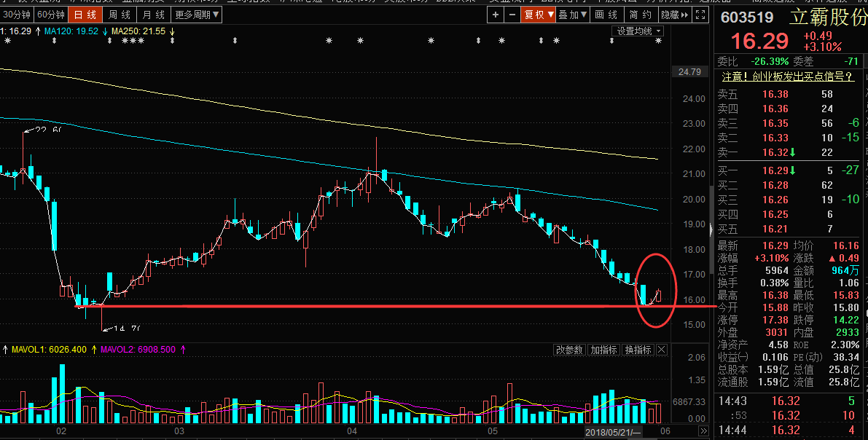Screen dimensions: 868x440
Task: Open the 创业板发出买点信号 alert link
Action: 787,76
